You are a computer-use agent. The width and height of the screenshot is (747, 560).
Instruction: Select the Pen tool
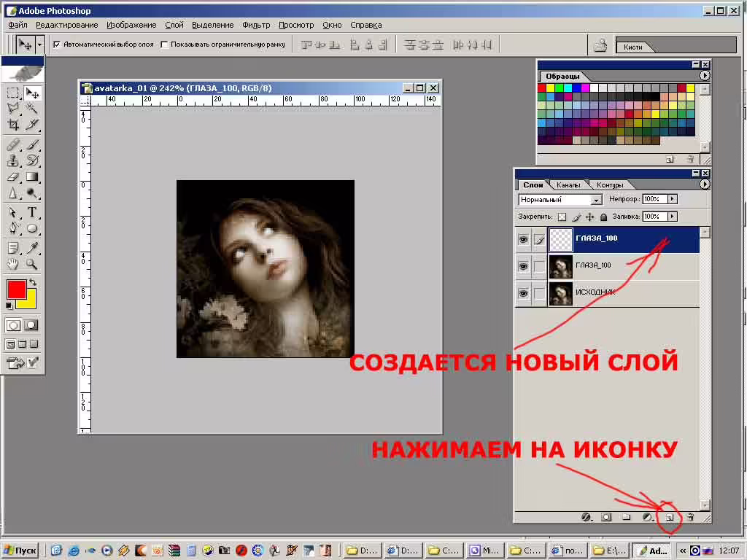tap(13, 228)
